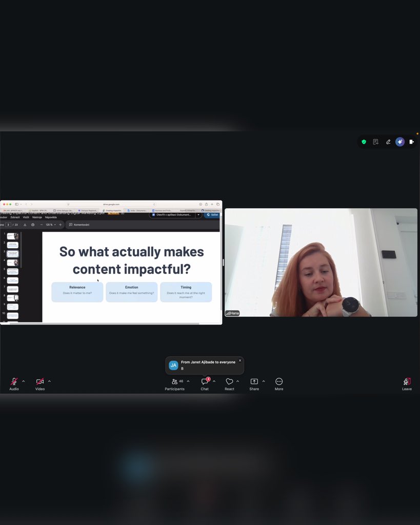Click the print icon in PDF toolbar

(x=33, y=225)
